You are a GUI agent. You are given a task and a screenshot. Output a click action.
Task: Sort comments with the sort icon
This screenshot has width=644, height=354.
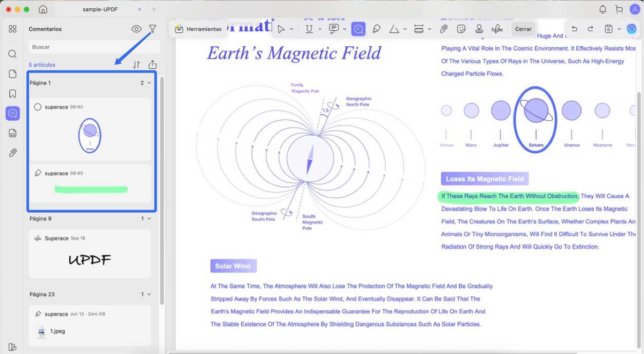tap(136, 65)
